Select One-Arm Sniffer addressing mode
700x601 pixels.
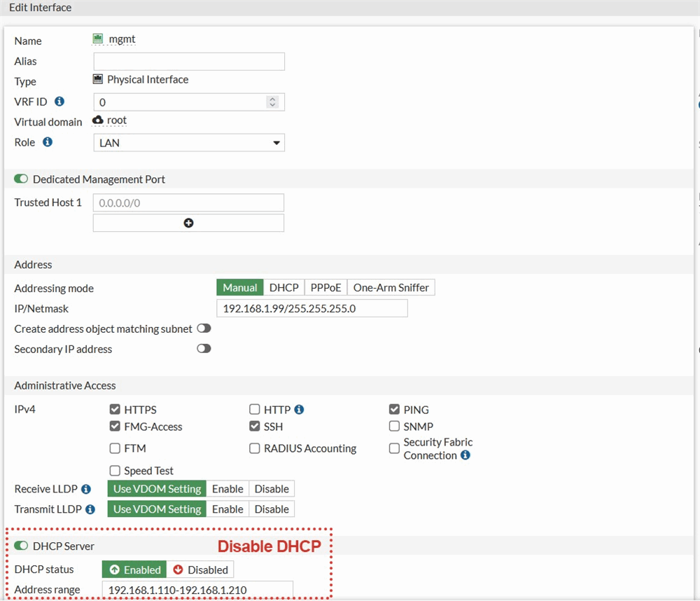pyautogui.click(x=391, y=288)
